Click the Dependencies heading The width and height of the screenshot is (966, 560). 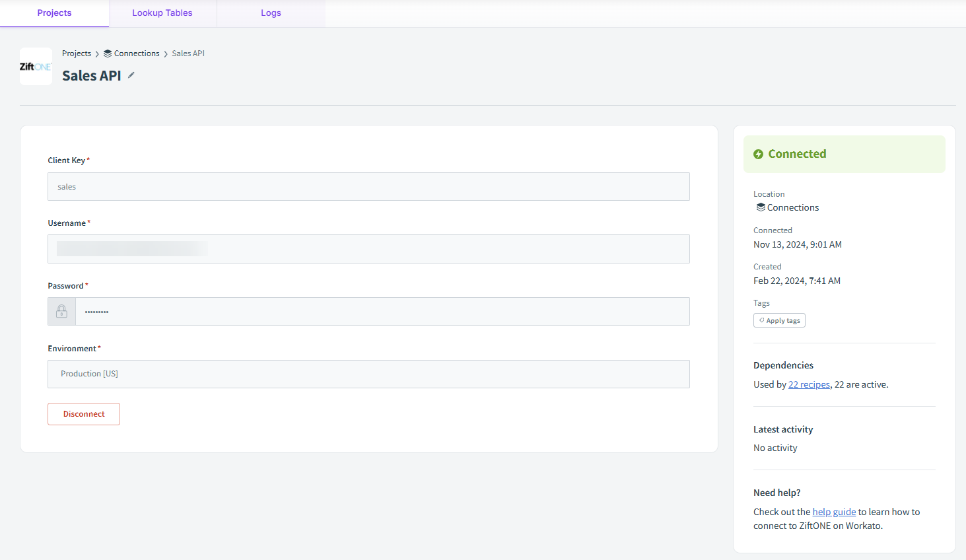(783, 365)
